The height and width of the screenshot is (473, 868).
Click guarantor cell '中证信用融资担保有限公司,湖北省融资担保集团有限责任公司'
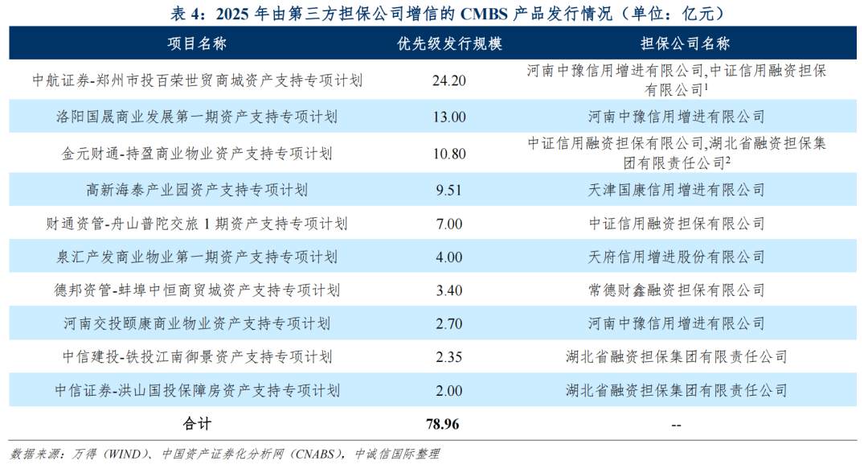click(677, 153)
